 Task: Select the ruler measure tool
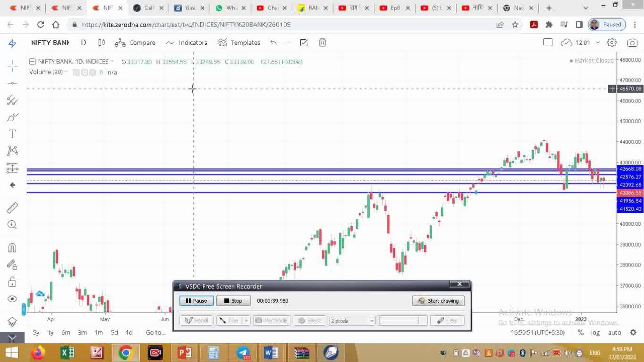coord(13,208)
